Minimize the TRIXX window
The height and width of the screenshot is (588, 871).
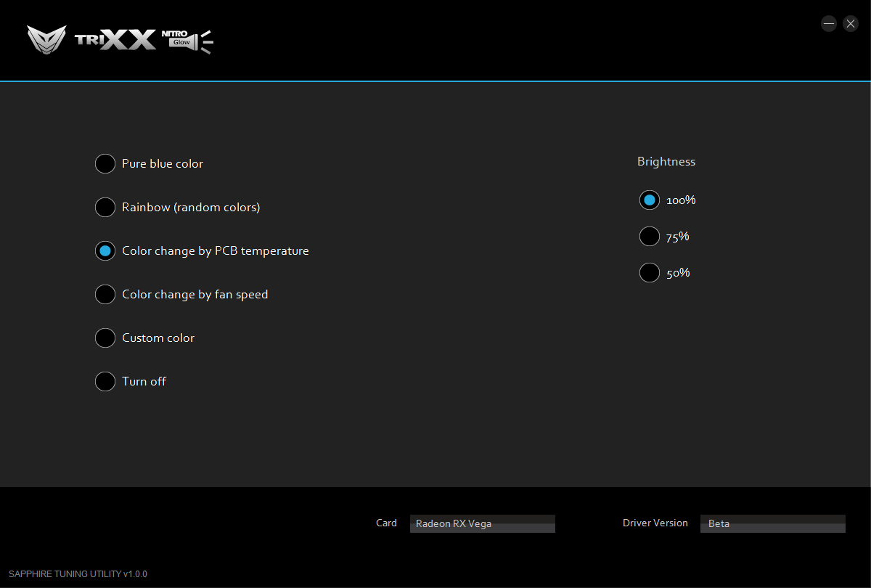pos(829,23)
